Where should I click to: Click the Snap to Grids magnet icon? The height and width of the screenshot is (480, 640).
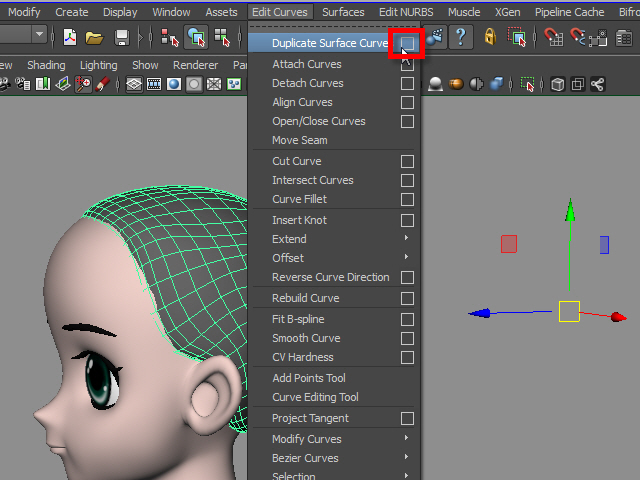coord(554,37)
